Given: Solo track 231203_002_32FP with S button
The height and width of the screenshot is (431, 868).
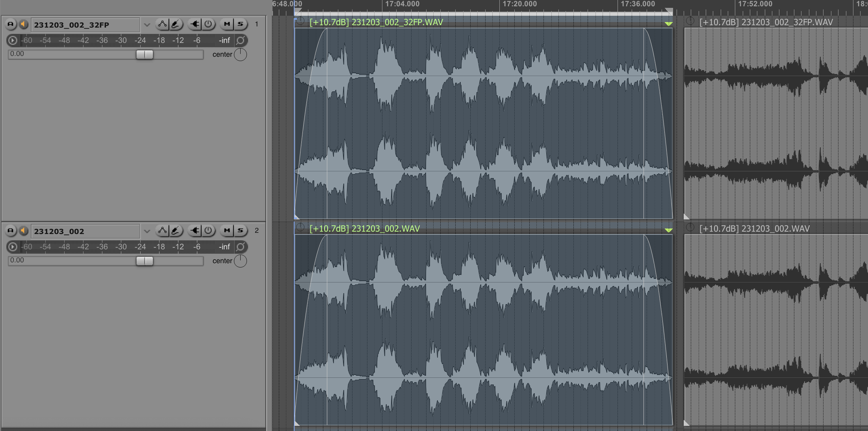Looking at the screenshot, I should [240, 24].
